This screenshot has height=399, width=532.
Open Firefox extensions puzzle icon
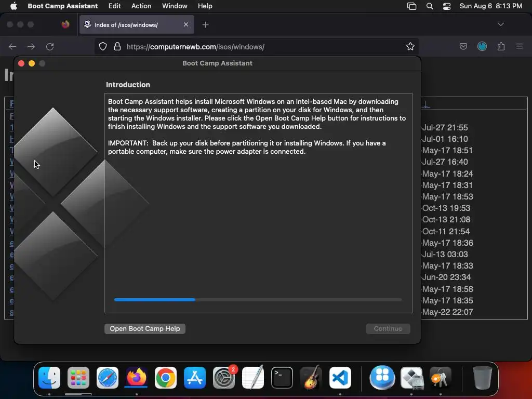tap(501, 46)
